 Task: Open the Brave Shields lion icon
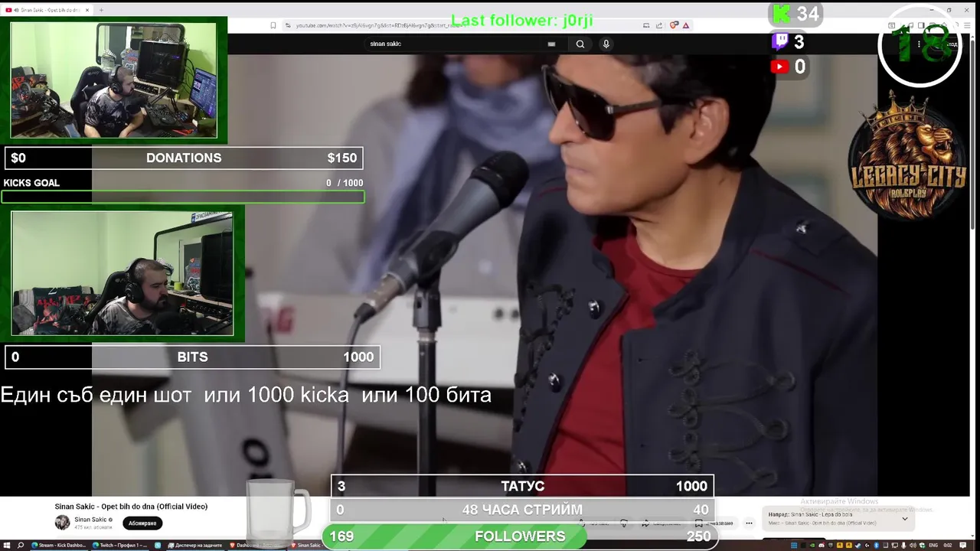click(674, 25)
